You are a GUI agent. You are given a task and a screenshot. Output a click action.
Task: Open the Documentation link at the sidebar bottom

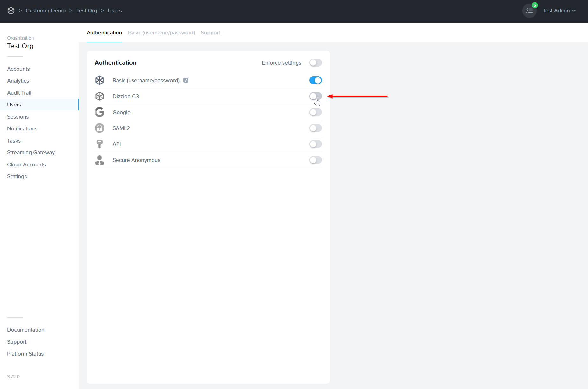click(x=25, y=329)
